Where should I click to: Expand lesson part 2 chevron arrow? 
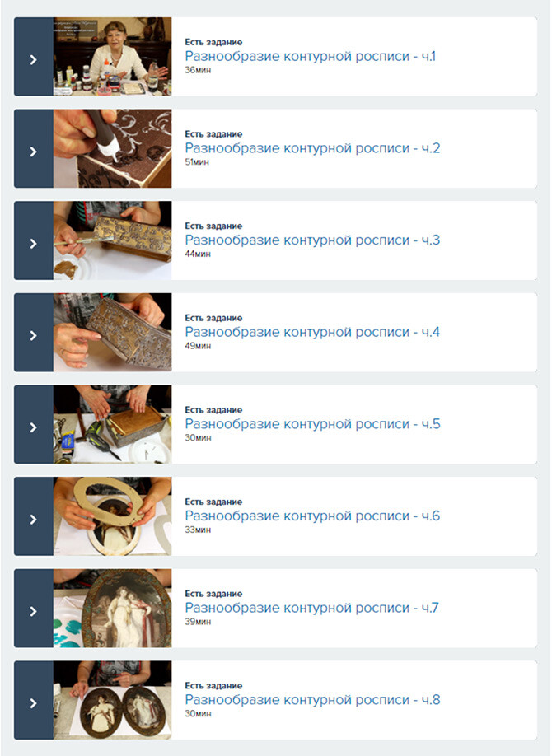point(33,152)
